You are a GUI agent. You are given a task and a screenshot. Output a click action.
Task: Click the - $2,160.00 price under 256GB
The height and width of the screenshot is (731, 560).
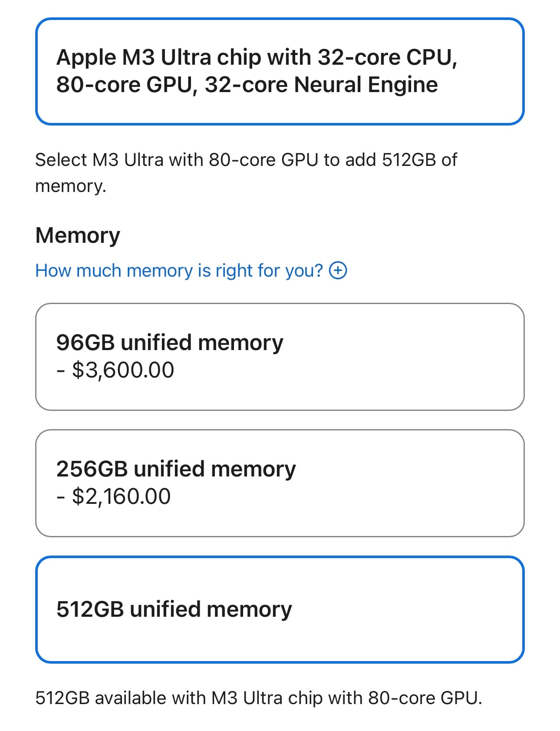[113, 496]
